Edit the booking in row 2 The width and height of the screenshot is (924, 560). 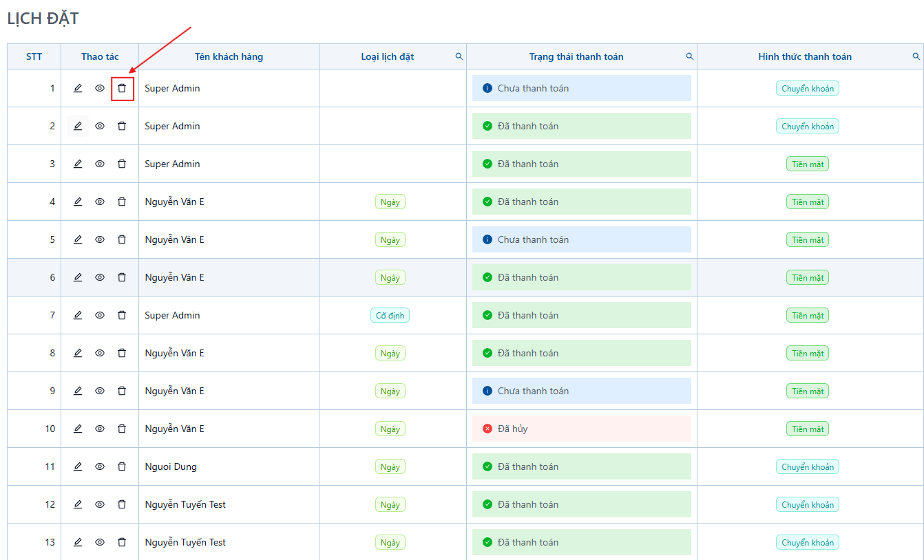[x=78, y=126]
